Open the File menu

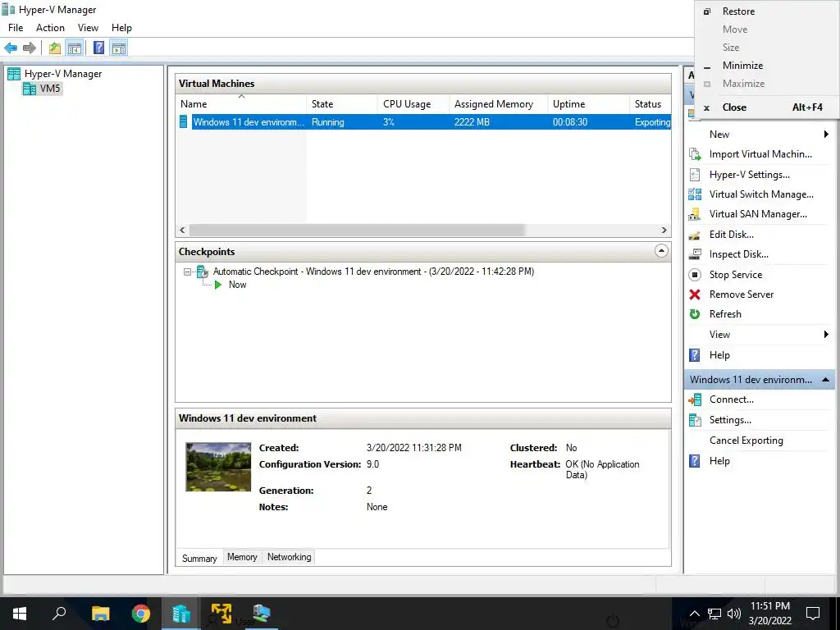[16, 28]
